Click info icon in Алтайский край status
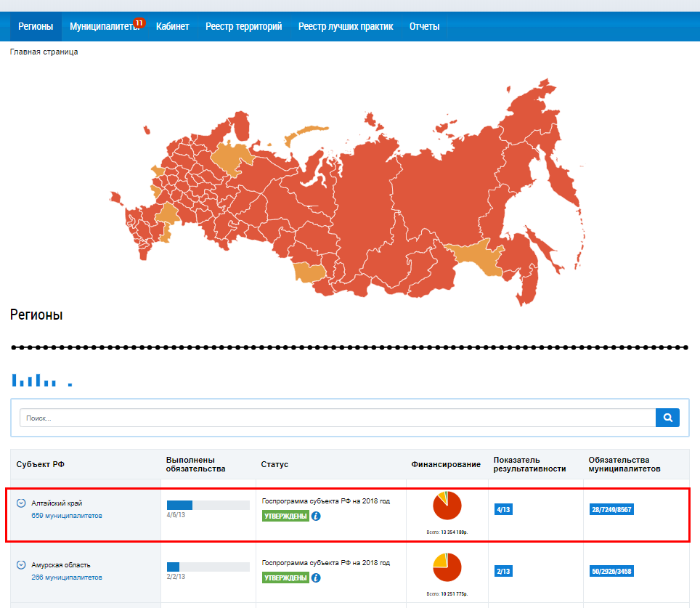The height and width of the screenshot is (608, 700). pos(316,516)
